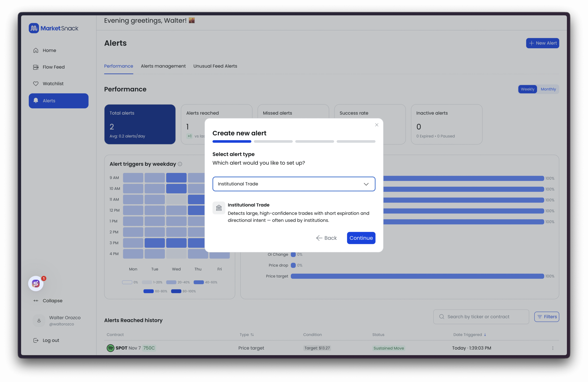Switch to Alerts management tab

(x=163, y=66)
